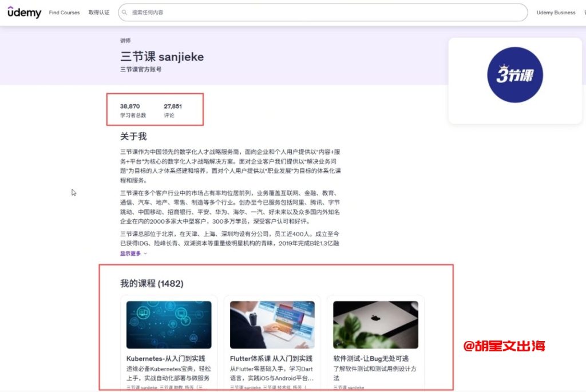586x392 pixels.
Task: Click the 关于我 heading
Action: click(x=133, y=136)
